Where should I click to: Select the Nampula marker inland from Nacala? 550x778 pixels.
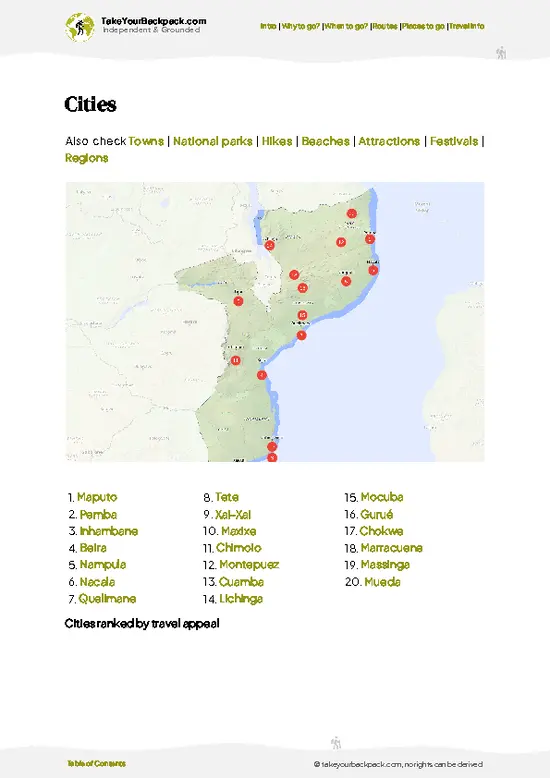pyautogui.click(x=346, y=281)
